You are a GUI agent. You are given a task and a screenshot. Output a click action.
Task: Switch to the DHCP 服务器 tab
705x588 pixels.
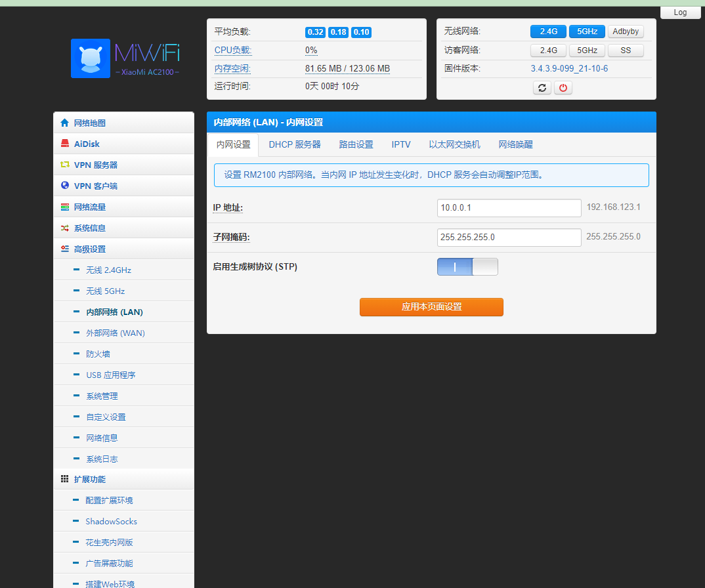295,144
